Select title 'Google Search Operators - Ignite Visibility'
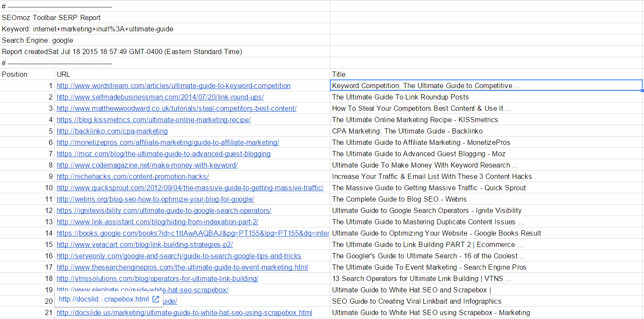Image resolution: width=644 pixels, height=319 pixels. (x=487, y=210)
